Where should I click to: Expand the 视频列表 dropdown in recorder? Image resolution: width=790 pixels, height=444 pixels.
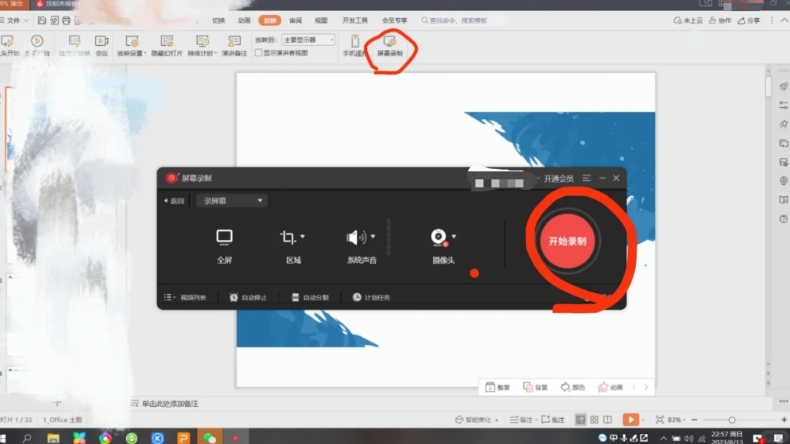[x=186, y=297]
